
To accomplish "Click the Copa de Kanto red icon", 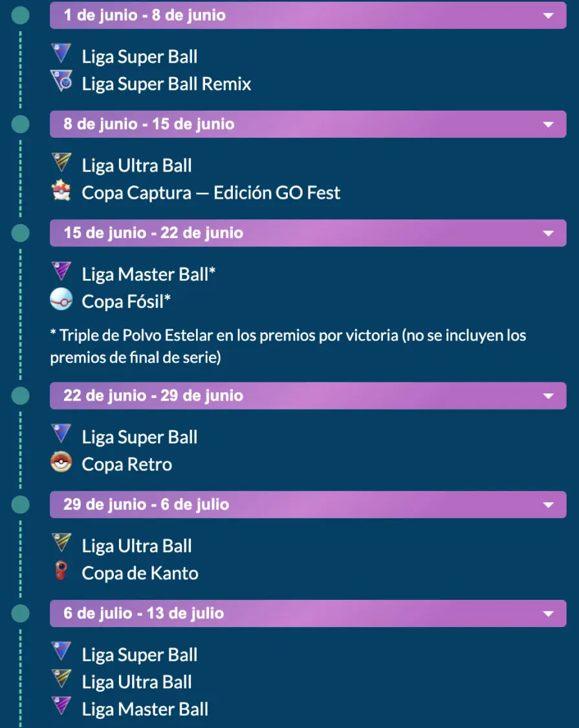I will (61, 571).
